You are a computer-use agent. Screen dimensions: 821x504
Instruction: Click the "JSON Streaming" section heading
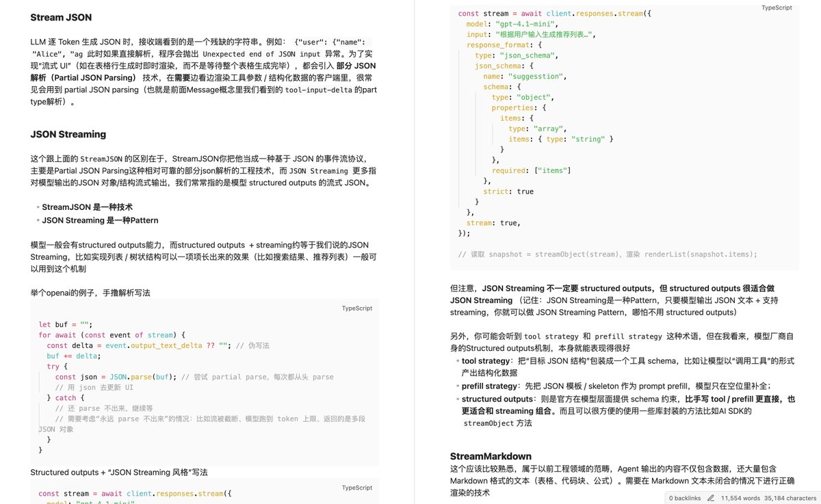pyautogui.click(x=68, y=134)
